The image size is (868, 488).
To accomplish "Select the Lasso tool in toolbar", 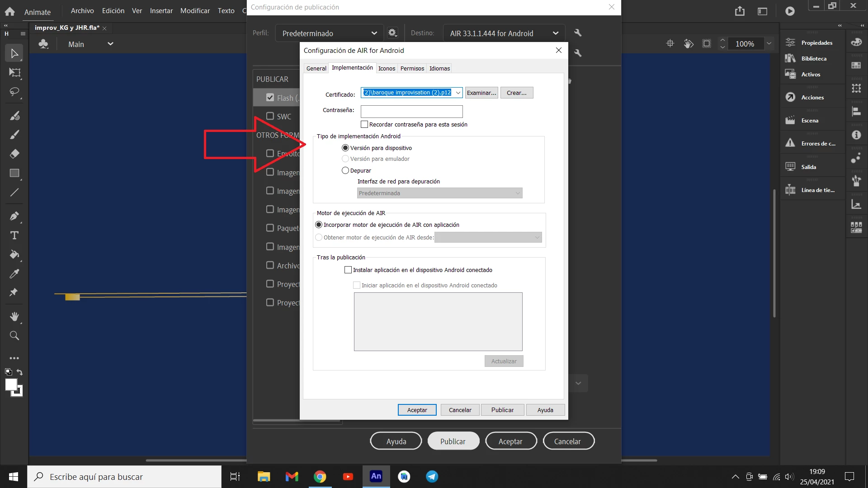I will [14, 92].
